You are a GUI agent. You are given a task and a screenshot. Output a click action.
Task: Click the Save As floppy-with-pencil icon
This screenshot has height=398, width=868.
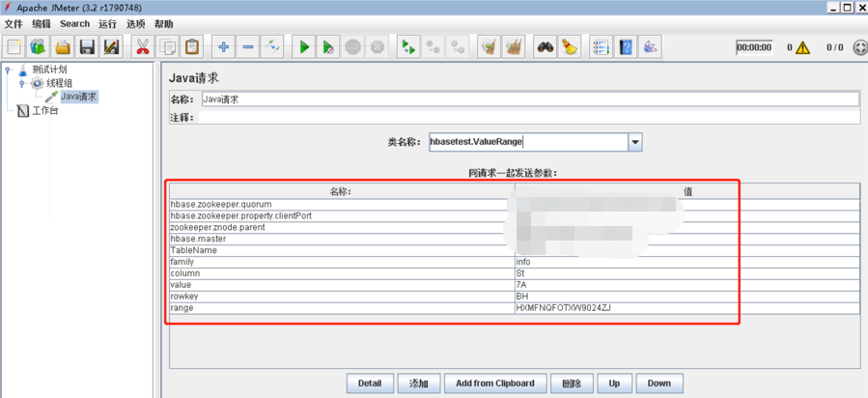(x=111, y=47)
